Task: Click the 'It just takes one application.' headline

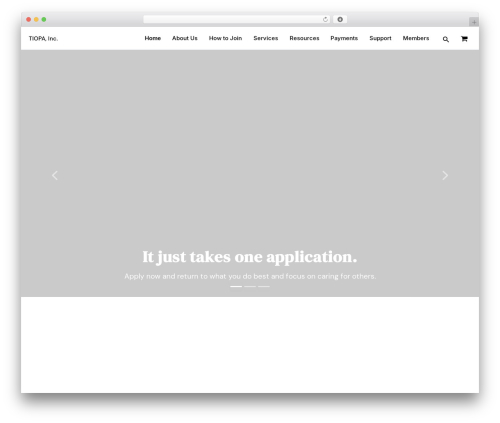Action: 250,257
